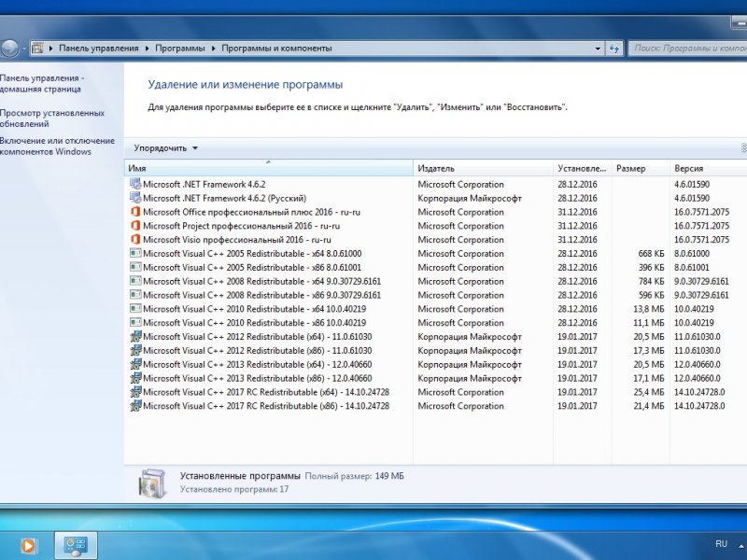Expand the arrow after Панель управления breadcrumb
Screen dimensions: 747x560
point(147,49)
